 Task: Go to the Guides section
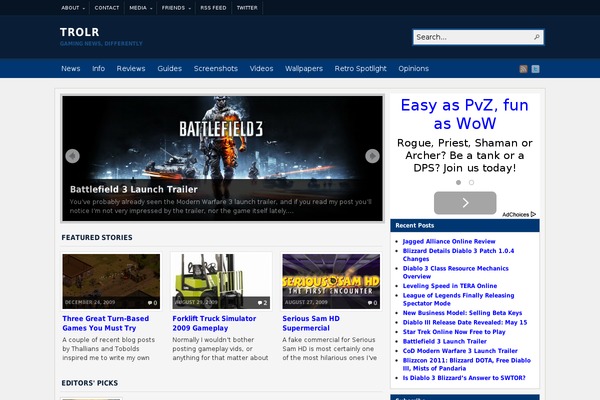(170, 69)
